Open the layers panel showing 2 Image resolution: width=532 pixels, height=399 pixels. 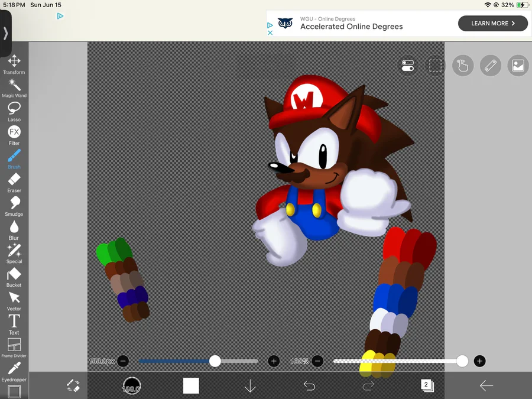point(427,385)
